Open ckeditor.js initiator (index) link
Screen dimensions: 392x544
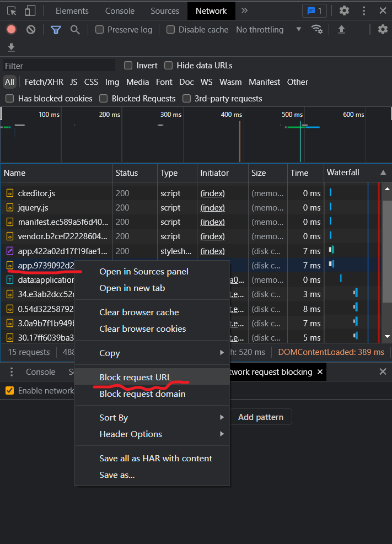[213, 193]
